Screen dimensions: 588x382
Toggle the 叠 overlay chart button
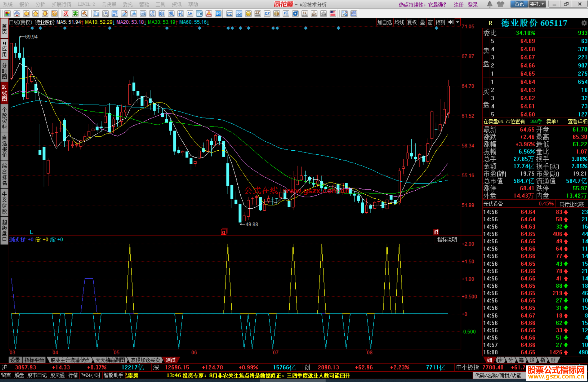(x=422, y=22)
